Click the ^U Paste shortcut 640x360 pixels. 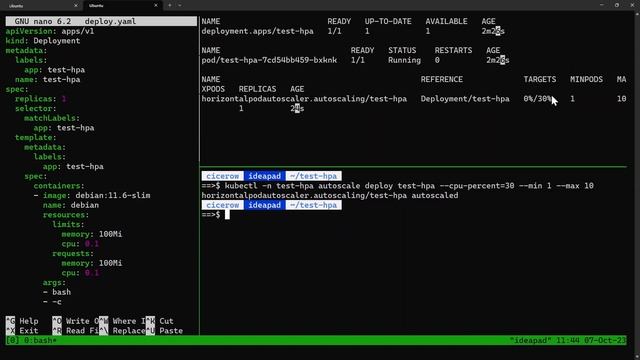click(x=164, y=331)
